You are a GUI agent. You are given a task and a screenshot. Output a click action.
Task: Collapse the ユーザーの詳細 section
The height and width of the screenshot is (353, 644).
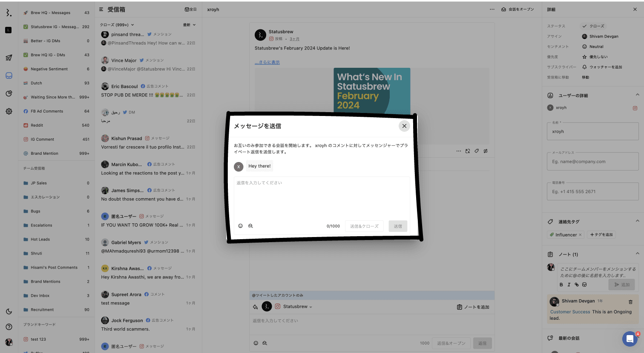pyautogui.click(x=637, y=95)
